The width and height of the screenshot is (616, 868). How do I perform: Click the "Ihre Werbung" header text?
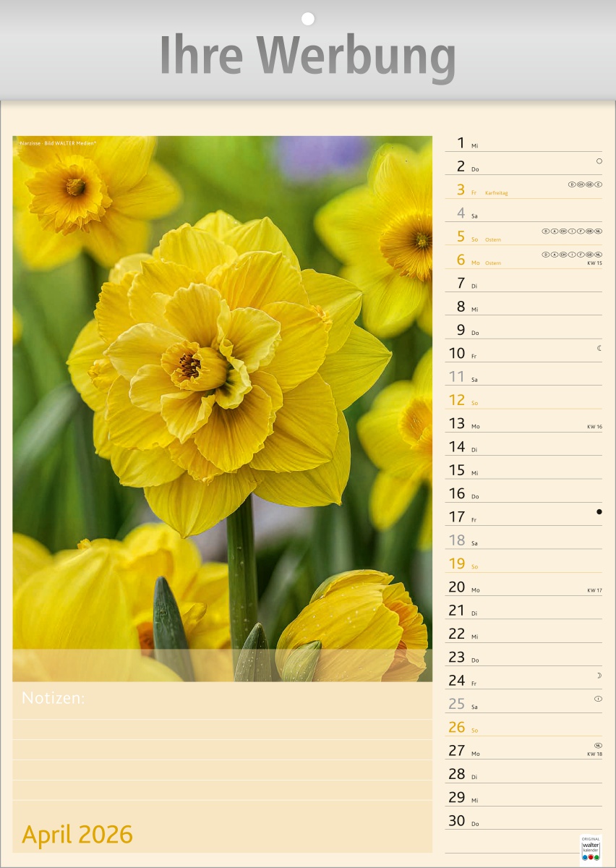coord(308,56)
